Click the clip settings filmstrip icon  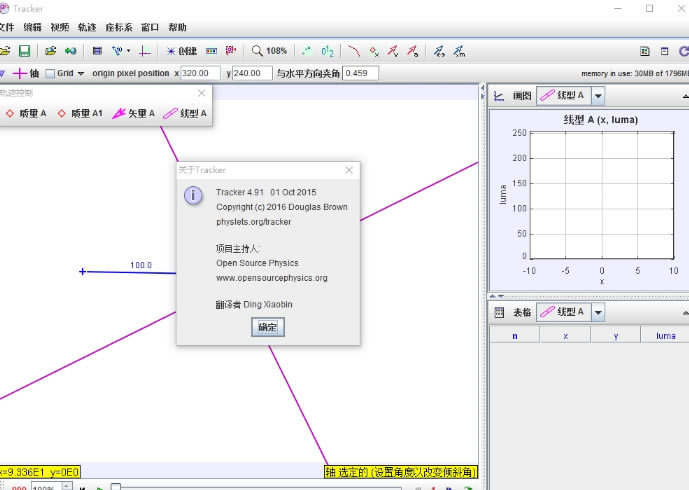[x=97, y=50]
